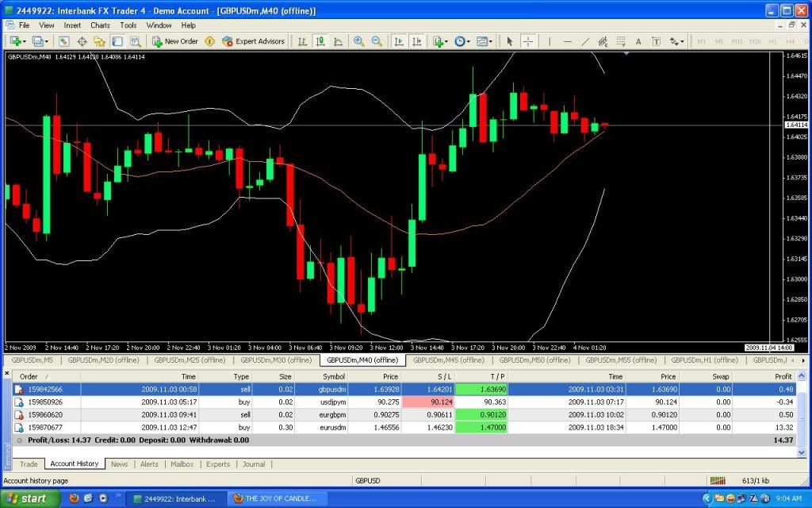This screenshot has width=812, height=508.
Task: Toggle the Data Window panel
Action: coord(82,41)
